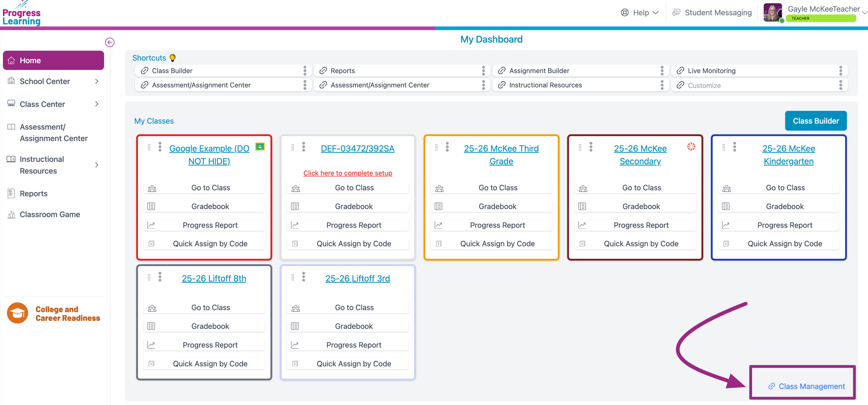
Task: Click Go to Class on 25-26 Liftoff 3rd card
Action: (x=347, y=307)
